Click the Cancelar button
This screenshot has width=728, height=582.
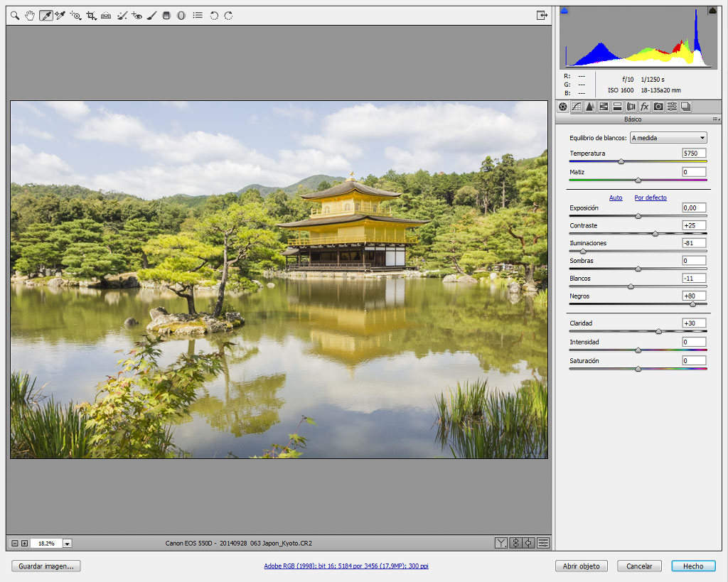[639, 566]
